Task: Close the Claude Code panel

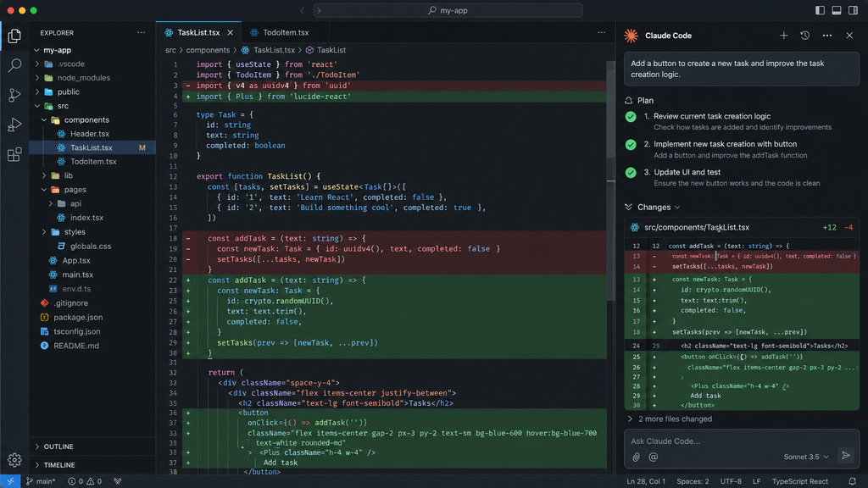Action: pos(849,36)
